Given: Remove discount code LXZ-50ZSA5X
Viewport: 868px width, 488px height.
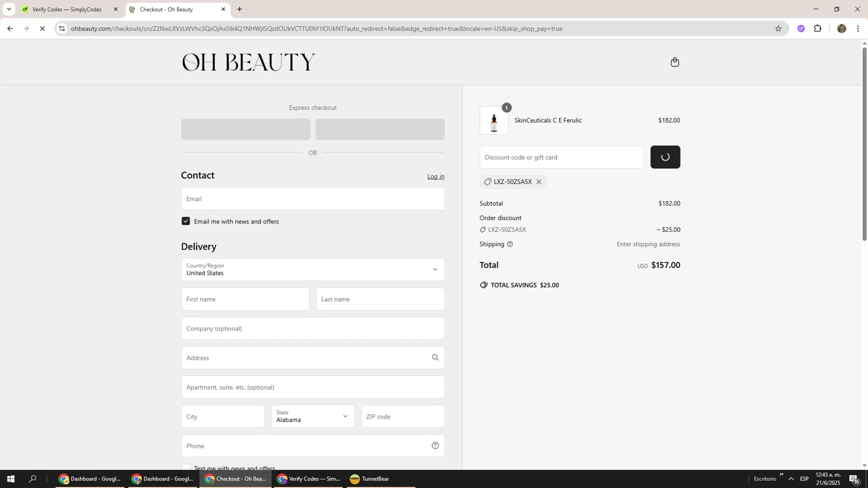Looking at the screenshot, I should [x=539, y=182].
